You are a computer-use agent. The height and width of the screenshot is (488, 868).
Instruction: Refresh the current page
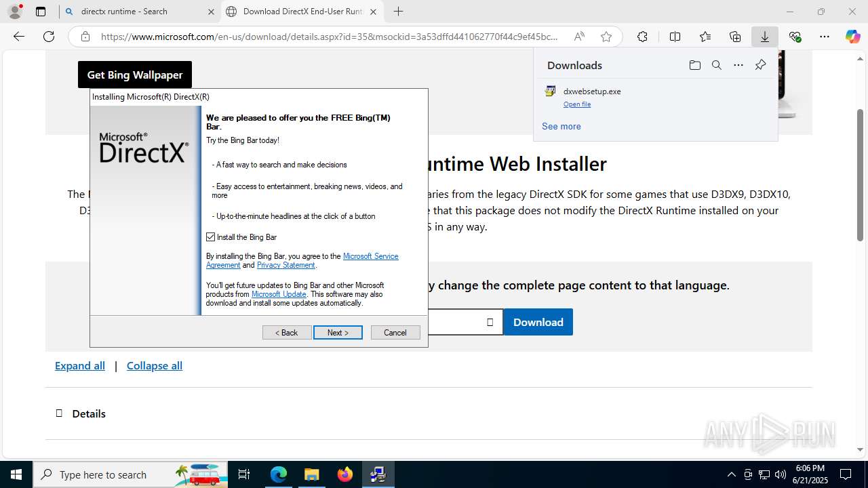click(49, 37)
